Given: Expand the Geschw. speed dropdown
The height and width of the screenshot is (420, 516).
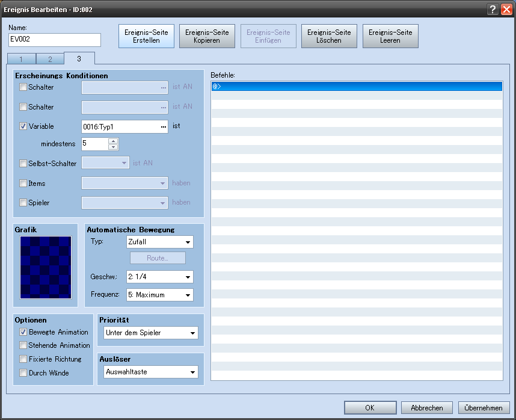Looking at the screenshot, I should (x=159, y=277).
